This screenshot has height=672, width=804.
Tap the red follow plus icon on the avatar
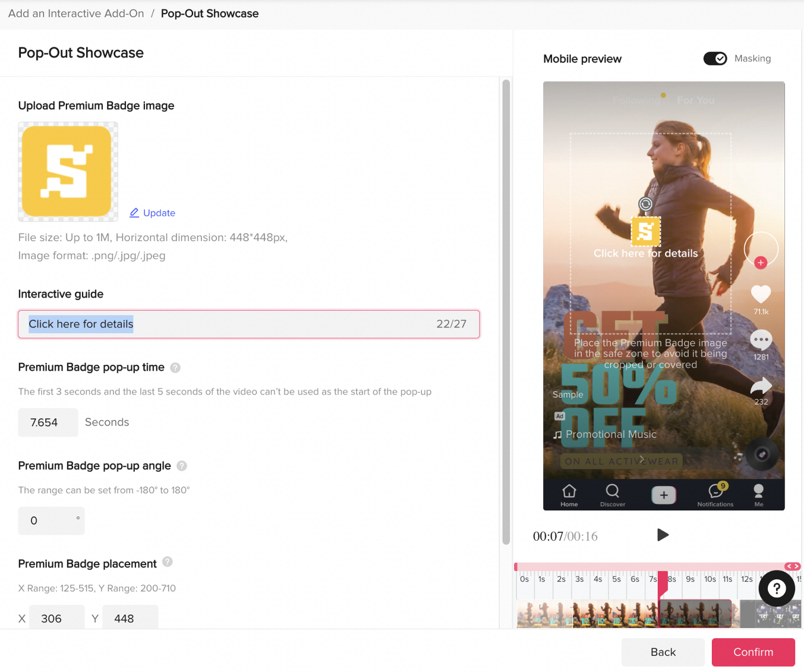[761, 262]
